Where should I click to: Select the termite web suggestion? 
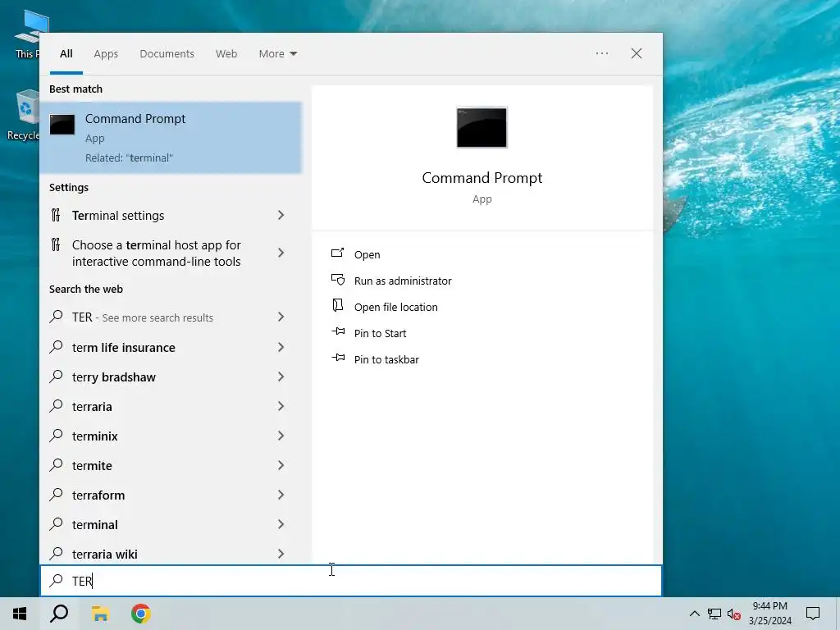[171, 465]
